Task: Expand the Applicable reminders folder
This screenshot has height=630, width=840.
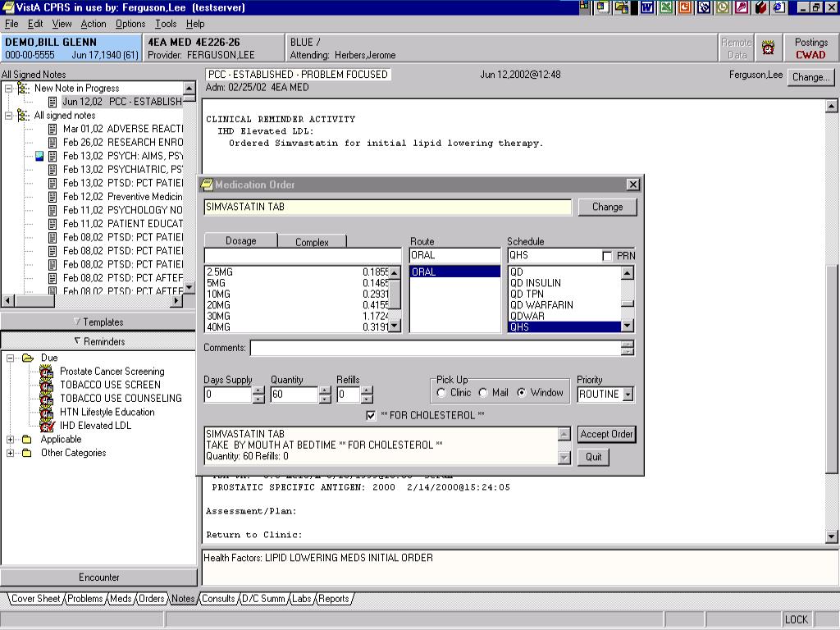Action: tap(10, 440)
